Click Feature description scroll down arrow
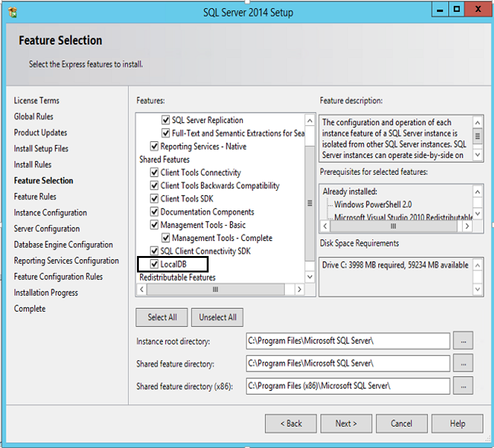This screenshot has height=448, width=494. point(478,155)
